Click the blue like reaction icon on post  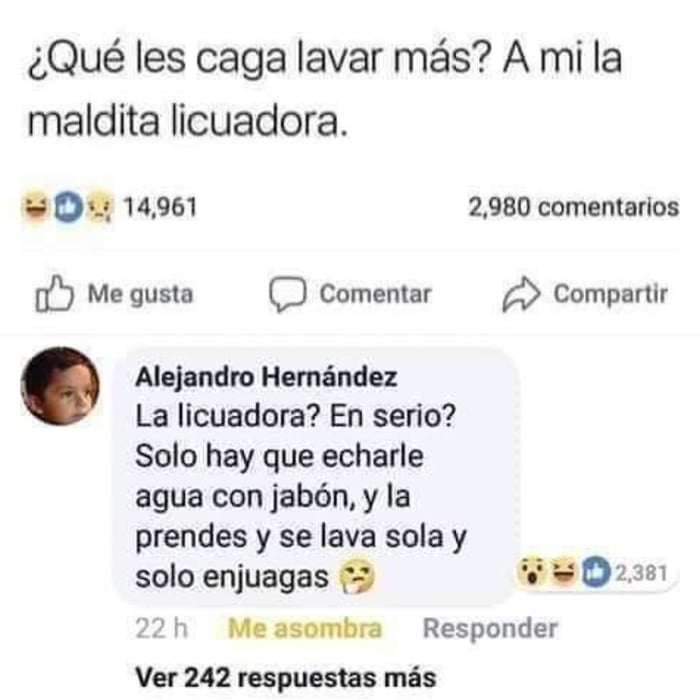69,207
